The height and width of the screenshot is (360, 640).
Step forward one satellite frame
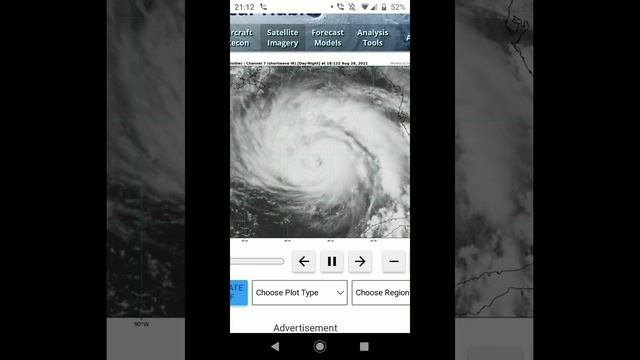point(360,261)
